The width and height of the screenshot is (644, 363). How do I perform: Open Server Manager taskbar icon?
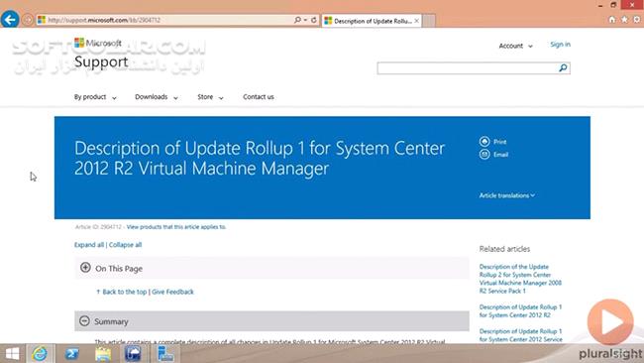click(x=164, y=353)
